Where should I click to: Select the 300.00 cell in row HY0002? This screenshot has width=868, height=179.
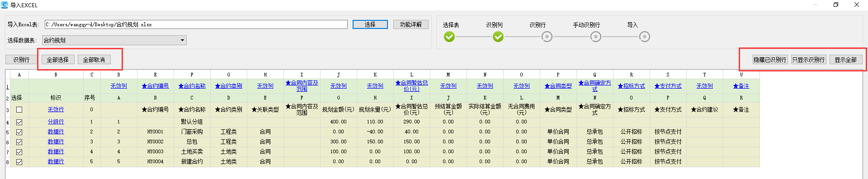pos(338,142)
